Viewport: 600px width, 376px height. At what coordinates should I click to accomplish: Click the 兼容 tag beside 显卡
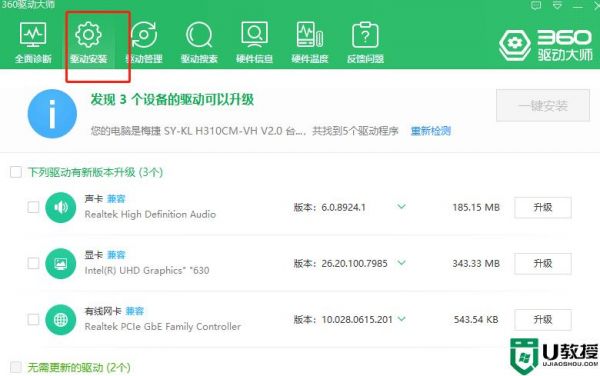(116, 255)
